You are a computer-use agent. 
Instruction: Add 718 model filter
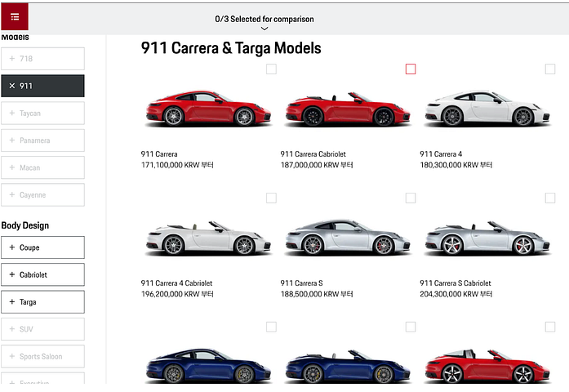pos(42,59)
